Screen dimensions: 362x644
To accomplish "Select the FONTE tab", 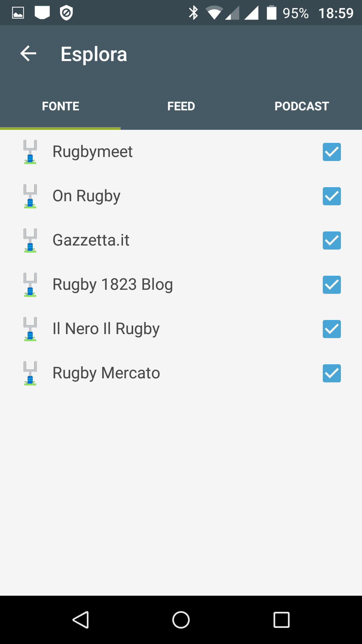I will (60, 106).
